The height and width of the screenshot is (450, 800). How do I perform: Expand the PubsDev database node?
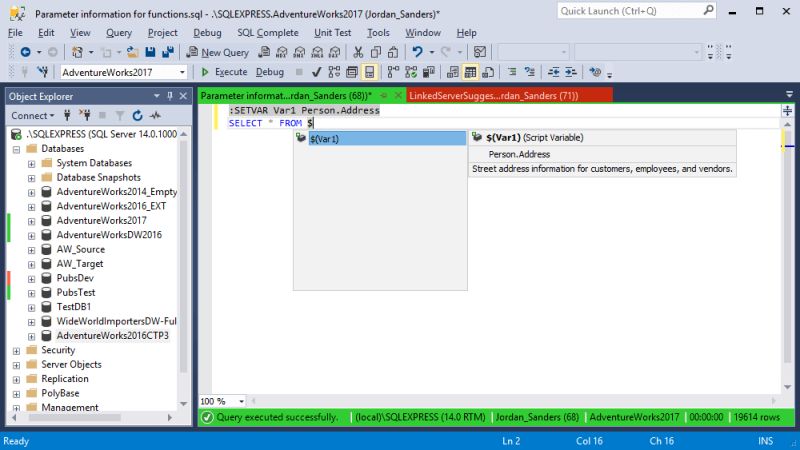pos(32,279)
